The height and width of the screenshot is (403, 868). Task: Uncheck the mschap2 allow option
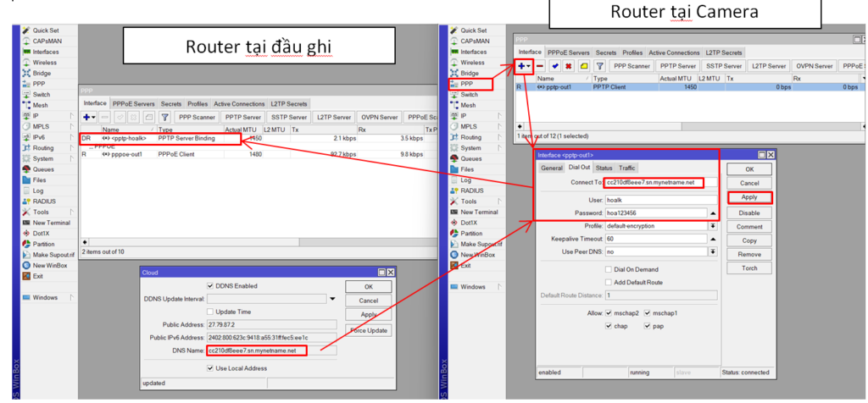(609, 313)
